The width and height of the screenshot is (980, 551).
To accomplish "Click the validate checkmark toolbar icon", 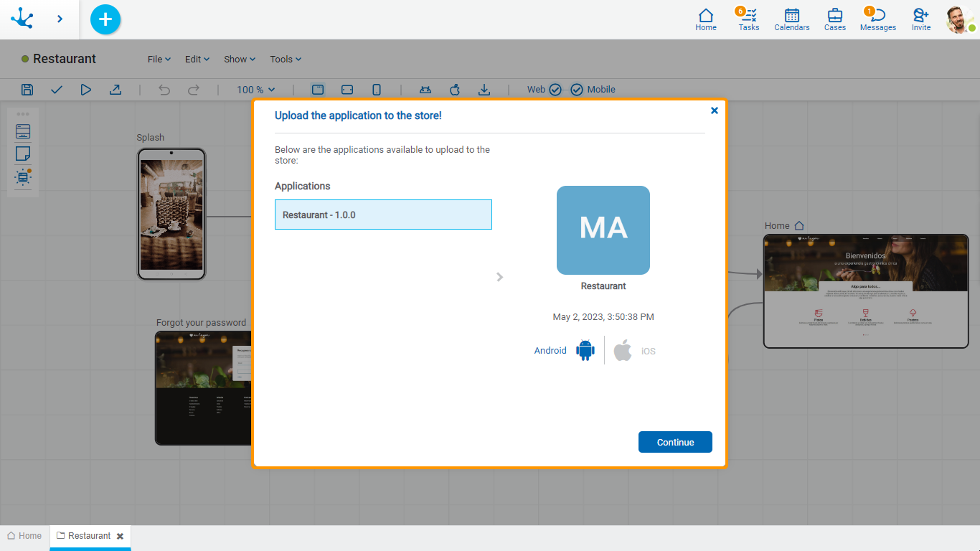I will click(x=57, y=90).
